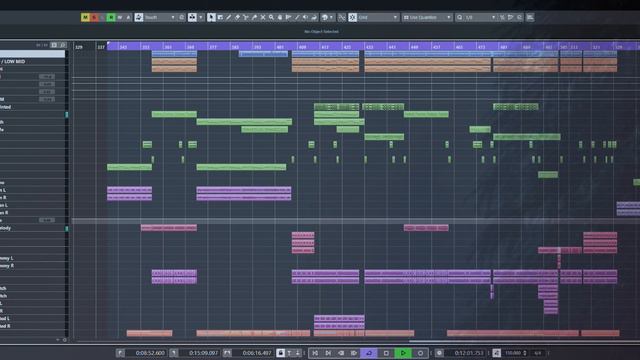
Task: Go to next marker transport button
Action: click(328, 353)
